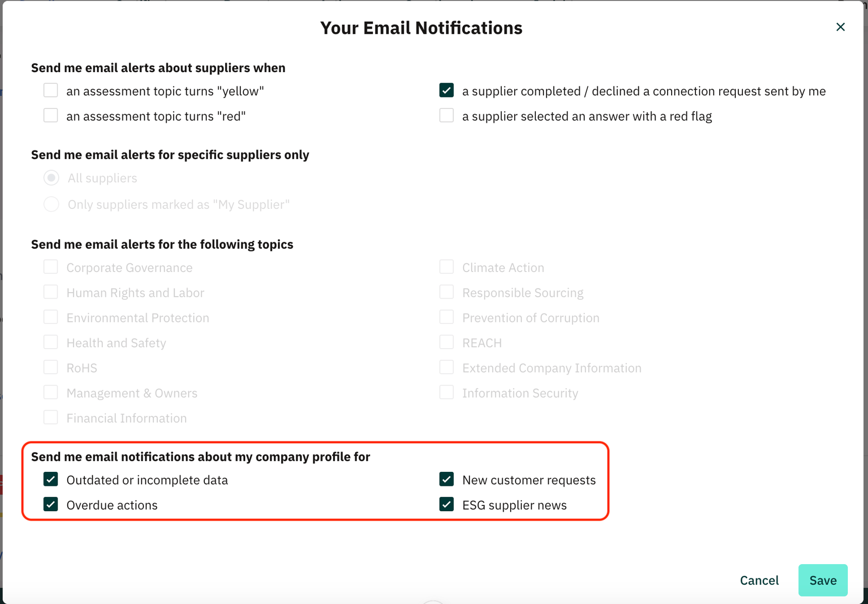This screenshot has width=868, height=604.
Task: Select the All suppliers radio button
Action: pos(51,178)
